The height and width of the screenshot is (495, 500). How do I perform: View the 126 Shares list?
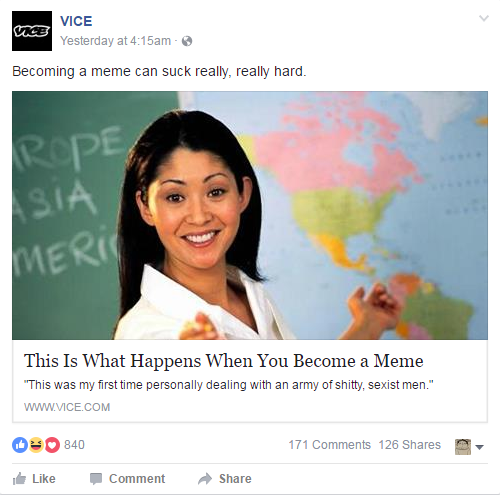410,445
